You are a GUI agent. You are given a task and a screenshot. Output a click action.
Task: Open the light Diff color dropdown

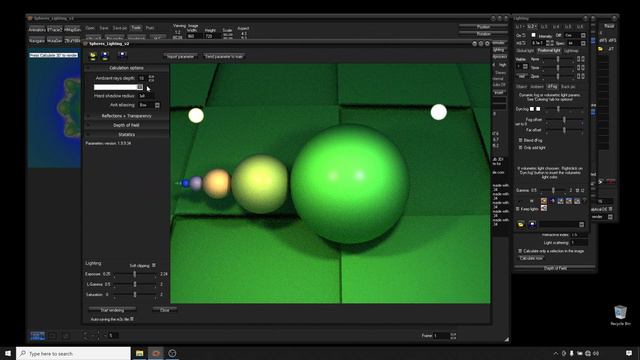[x=575, y=36]
